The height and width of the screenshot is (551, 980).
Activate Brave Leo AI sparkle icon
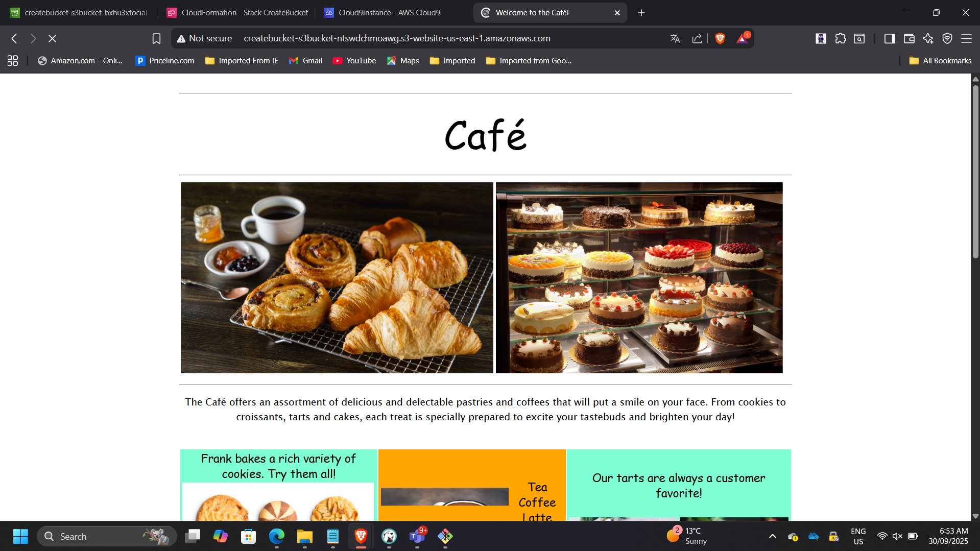coord(927,38)
